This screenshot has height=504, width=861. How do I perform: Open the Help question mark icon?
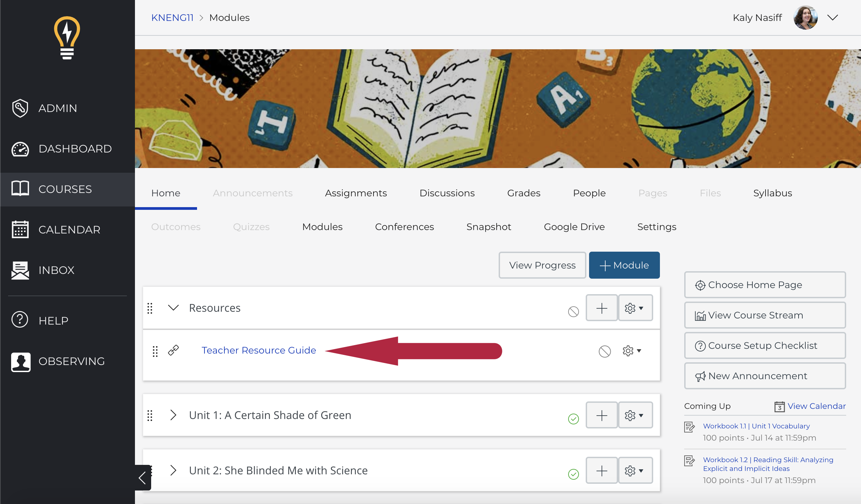click(20, 320)
